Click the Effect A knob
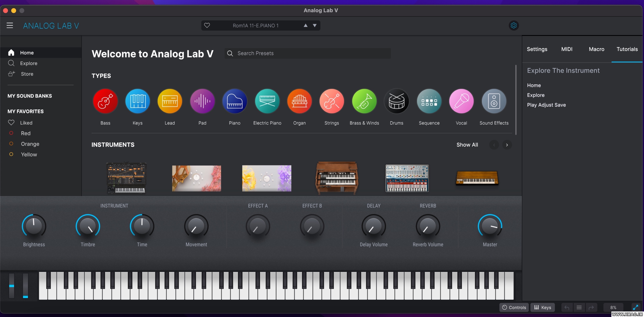The image size is (644, 317). (x=258, y=226)
